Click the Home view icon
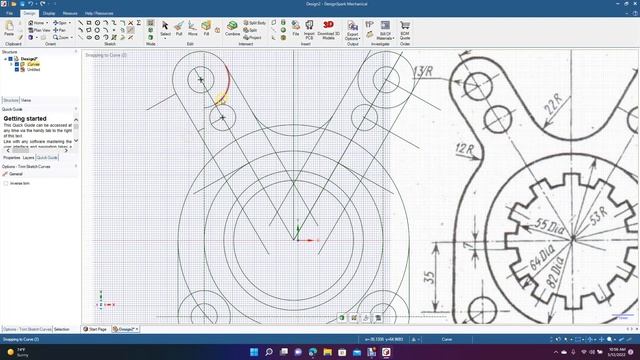The width and height of the screenshot is (640, 360). tap(31, 23)
